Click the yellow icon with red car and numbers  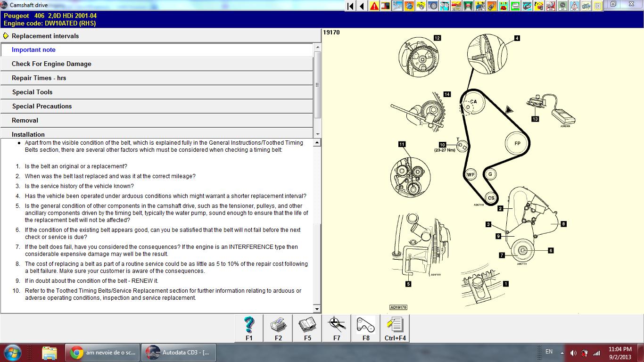coord(504,6)
